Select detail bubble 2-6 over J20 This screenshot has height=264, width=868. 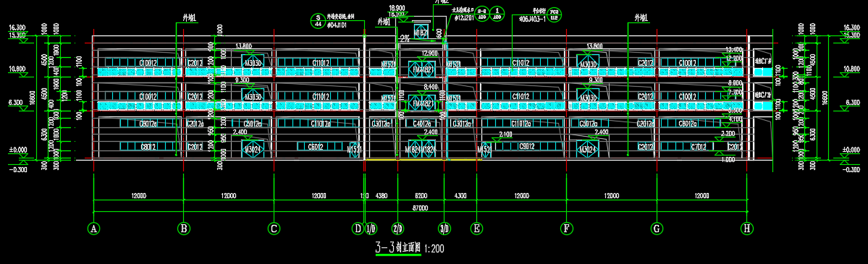pos(481,14)
